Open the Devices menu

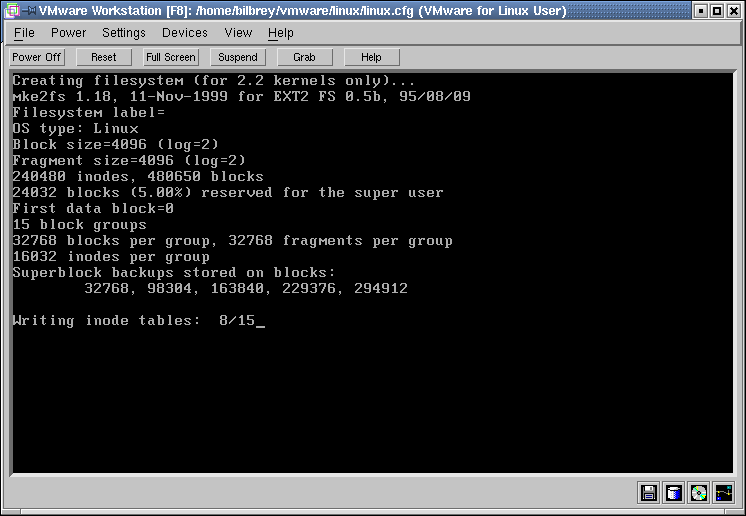(185, 33)
